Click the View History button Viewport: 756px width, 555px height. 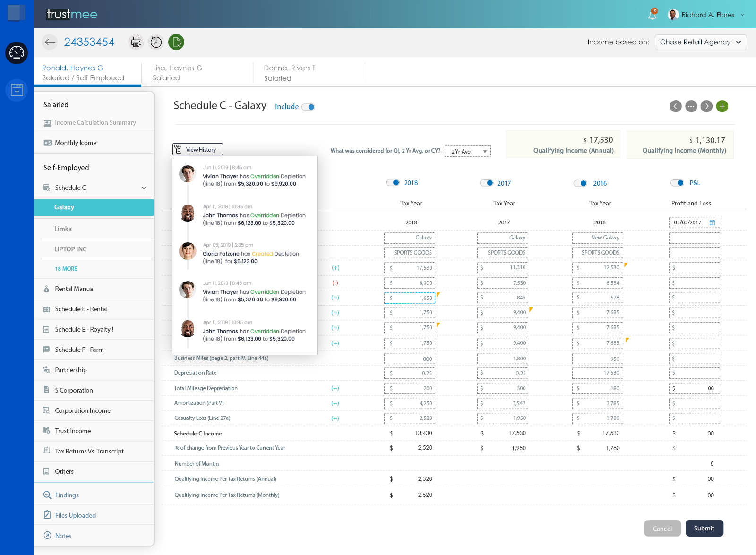tap(198, 149)
